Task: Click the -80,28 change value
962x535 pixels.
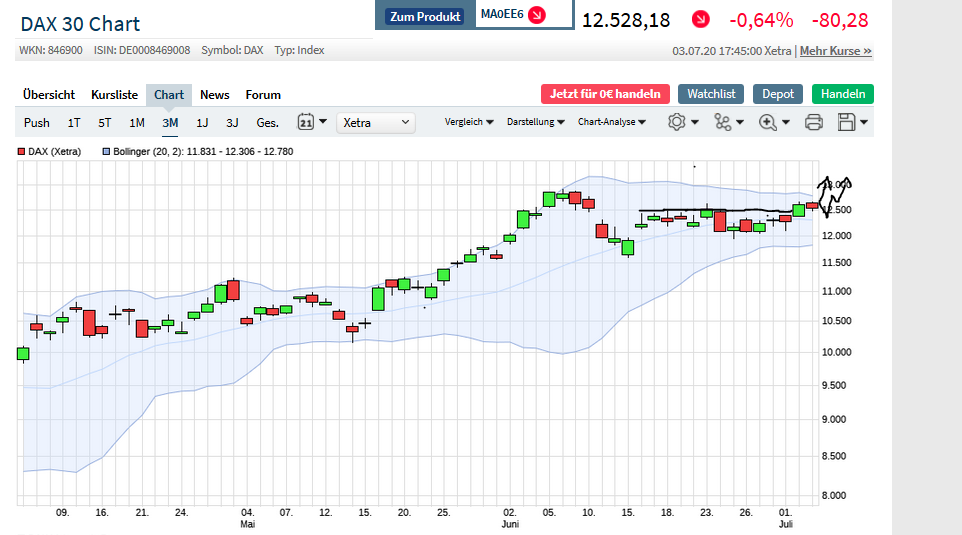Action: 840,20
